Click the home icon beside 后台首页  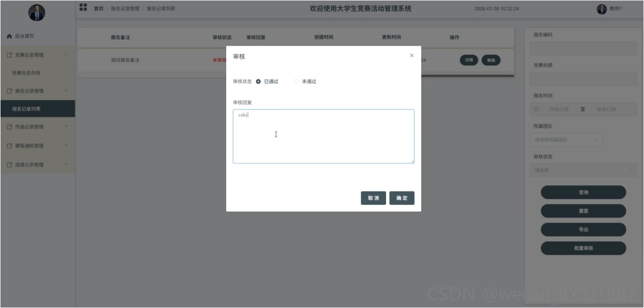coord(9,36)
